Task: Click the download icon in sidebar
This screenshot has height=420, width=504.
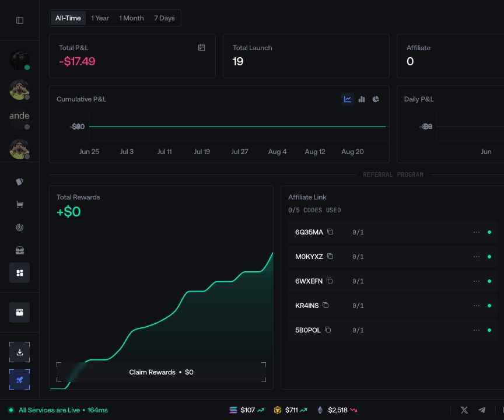Action: (20, 352)
